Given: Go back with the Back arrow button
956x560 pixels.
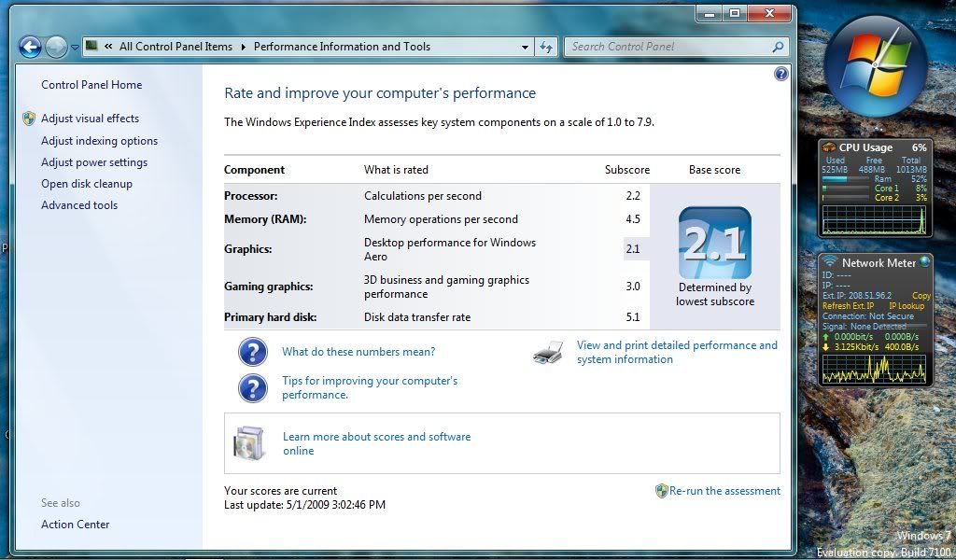Looking at the screenshot, I should (29, 47).
